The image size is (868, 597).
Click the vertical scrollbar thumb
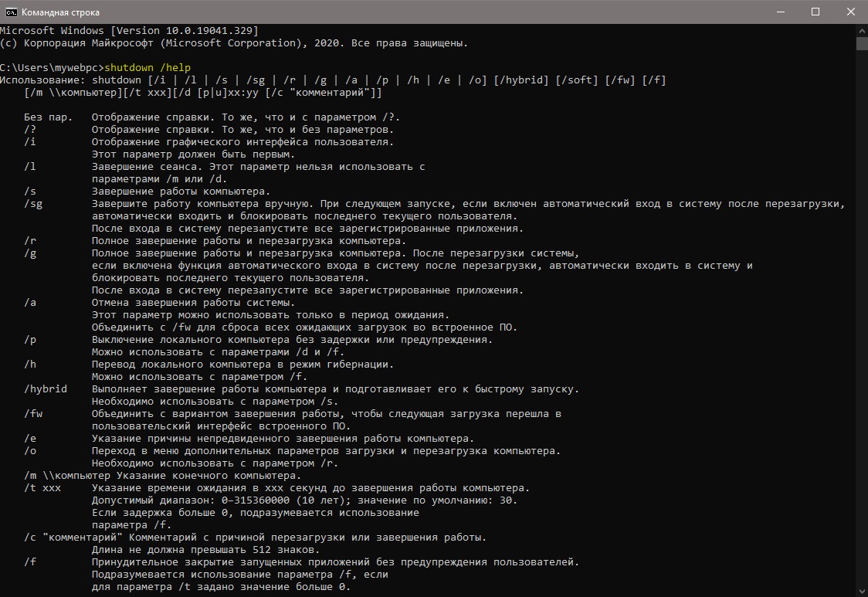point(862,43)
